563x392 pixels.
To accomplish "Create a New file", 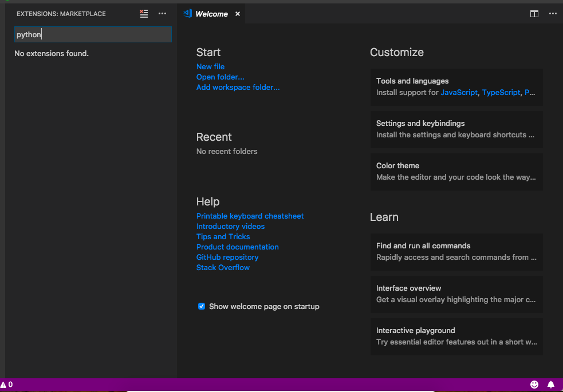I will point(210,66).
